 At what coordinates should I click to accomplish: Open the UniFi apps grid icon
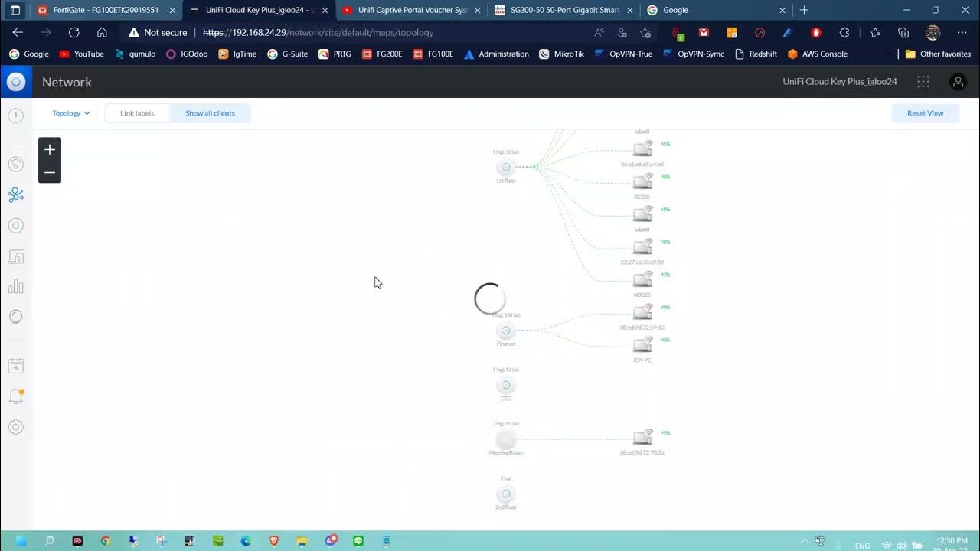[x=923, y=82]
